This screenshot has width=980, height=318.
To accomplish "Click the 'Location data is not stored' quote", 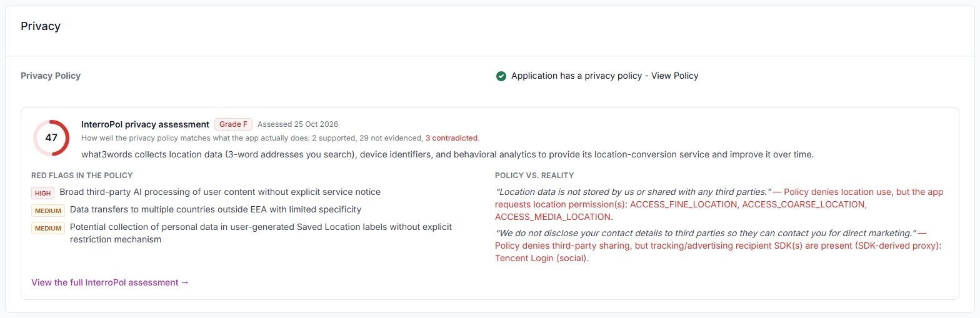I will point(632,192).
